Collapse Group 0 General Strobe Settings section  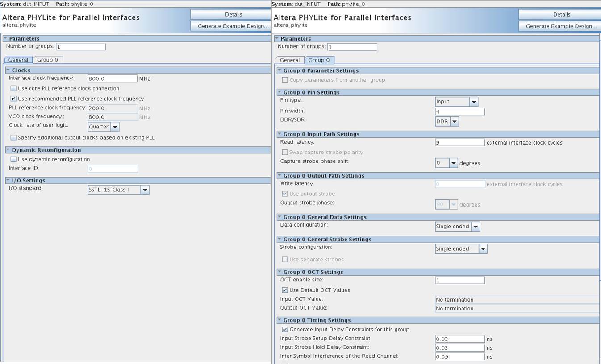280,240
